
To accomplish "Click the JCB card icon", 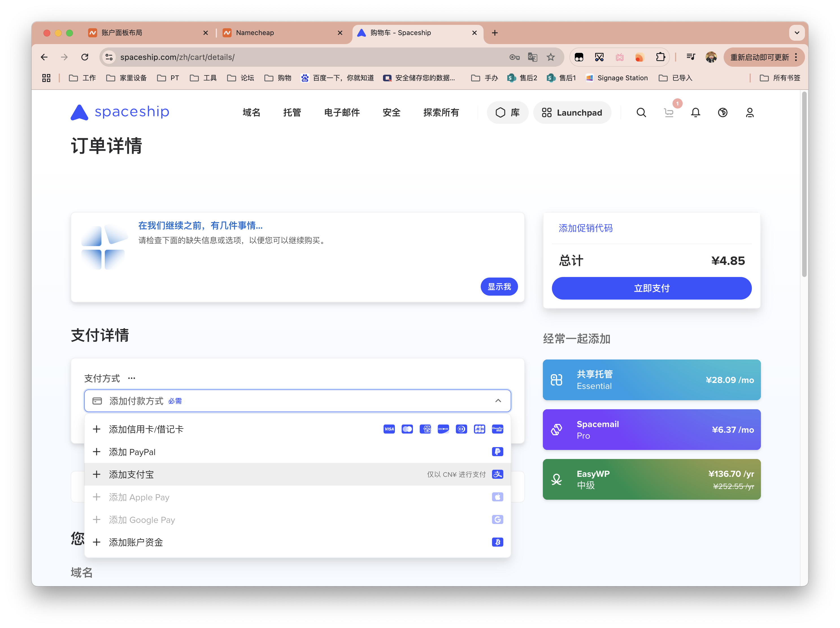I will pyautogui.click(x=479, y=429).
